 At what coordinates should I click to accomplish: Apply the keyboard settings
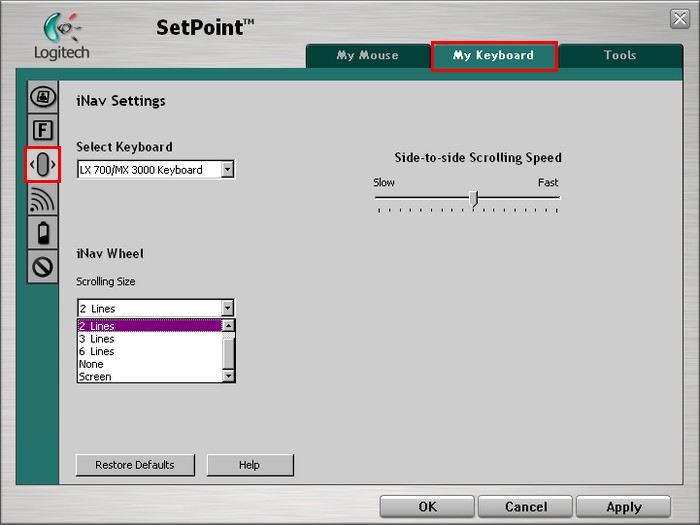pyautogui.click(x=624, y=507)
